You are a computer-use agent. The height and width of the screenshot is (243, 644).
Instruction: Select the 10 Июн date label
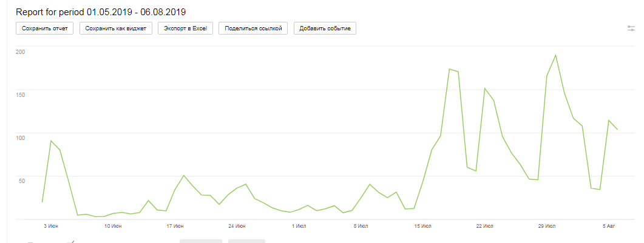pos(113,226)
